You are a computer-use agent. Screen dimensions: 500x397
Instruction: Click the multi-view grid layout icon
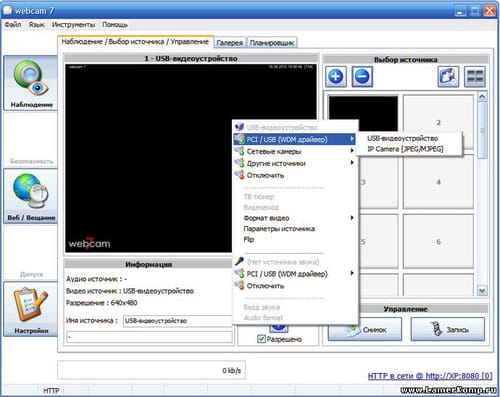click(475, 77)
